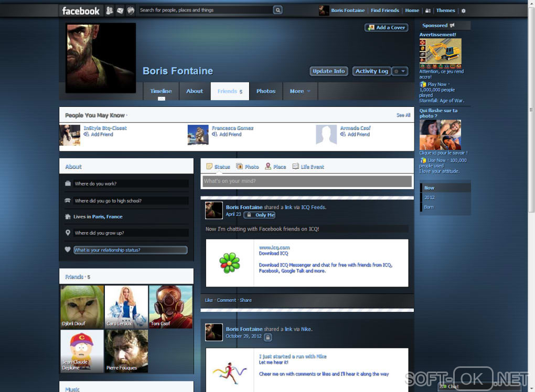Click the ICQ flower logo
Screen dimensions: 535x392
[230, 263]
